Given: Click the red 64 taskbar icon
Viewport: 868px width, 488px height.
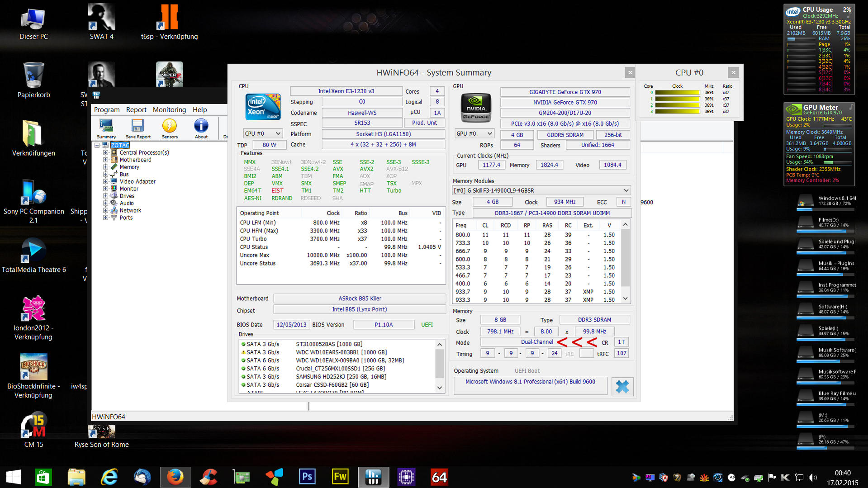Looking at the screenshot, I should tap(439, 477).
